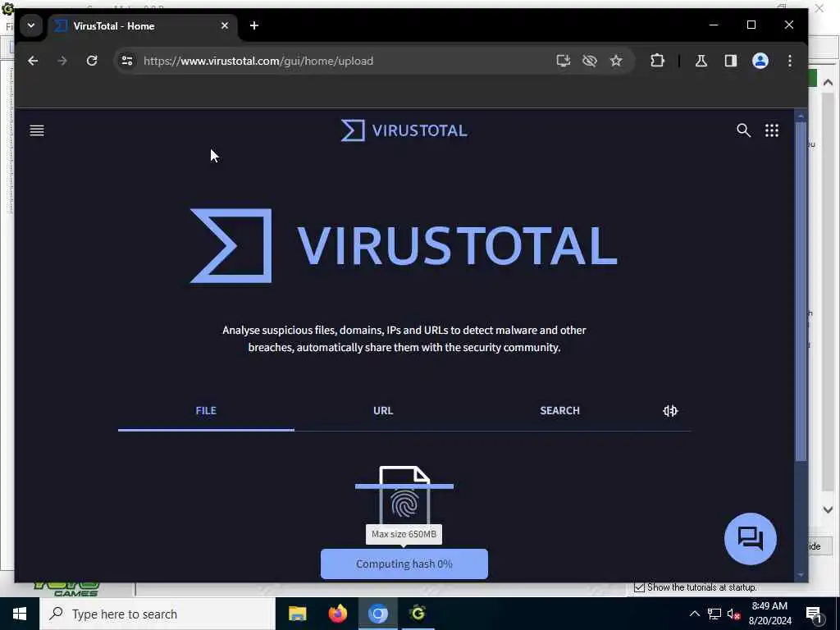This screenshot has height=630, width=840.
Task: Open Chrome extensions puzzle icon
Action: coord(657,61)
